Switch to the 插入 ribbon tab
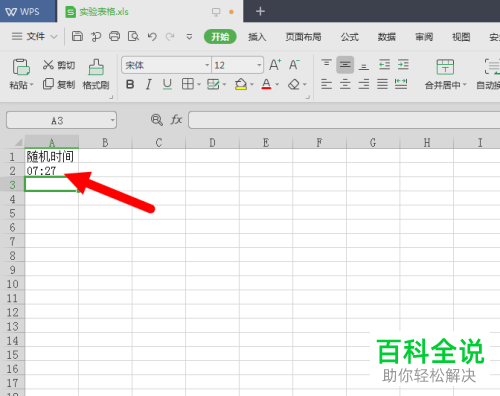 coord(257,37)
